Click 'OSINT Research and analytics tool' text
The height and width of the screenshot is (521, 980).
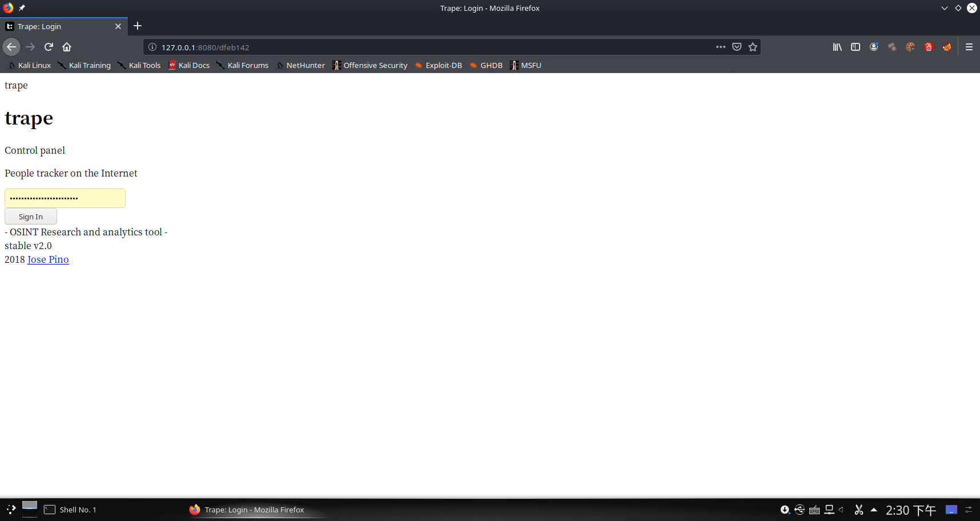[x=86, y=232]
